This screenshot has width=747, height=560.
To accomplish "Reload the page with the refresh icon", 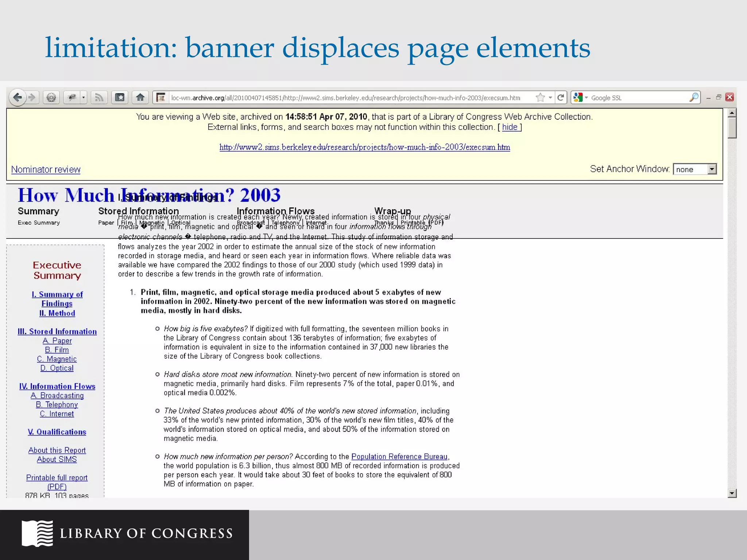I will coord(561,97).
